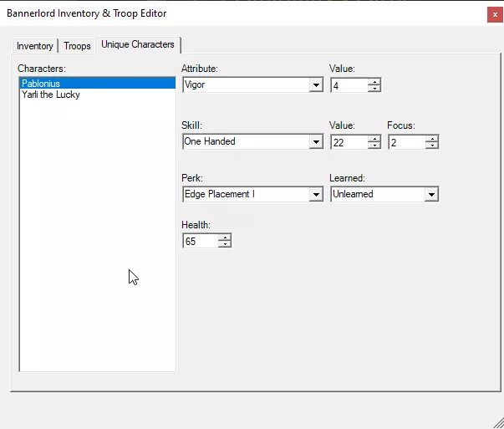Image resolution: width=504 pixels, height=429 pixels.
Task: Increase the Attribute value with up arrow
Action: tap(374, 82)
